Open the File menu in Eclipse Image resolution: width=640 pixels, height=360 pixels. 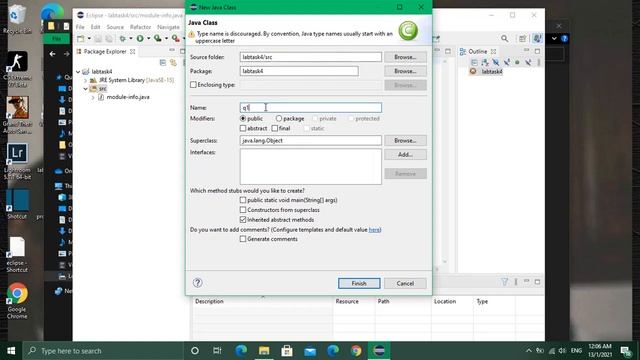80,27
